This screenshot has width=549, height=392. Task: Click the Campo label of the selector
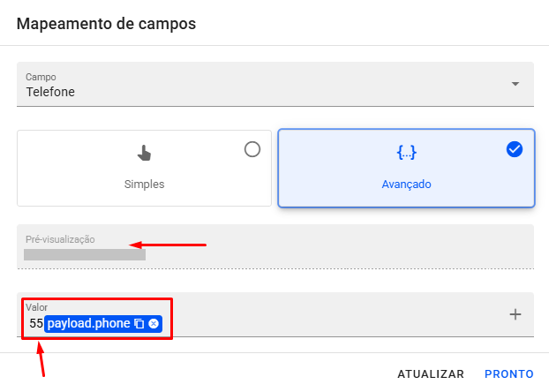(40, 77)
